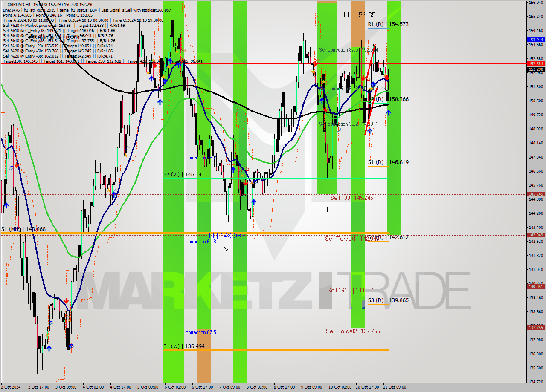Click the Sell %10 @ Entry -23 info line
The height and width of the screenshot is (392, 546).
[58, 46]
